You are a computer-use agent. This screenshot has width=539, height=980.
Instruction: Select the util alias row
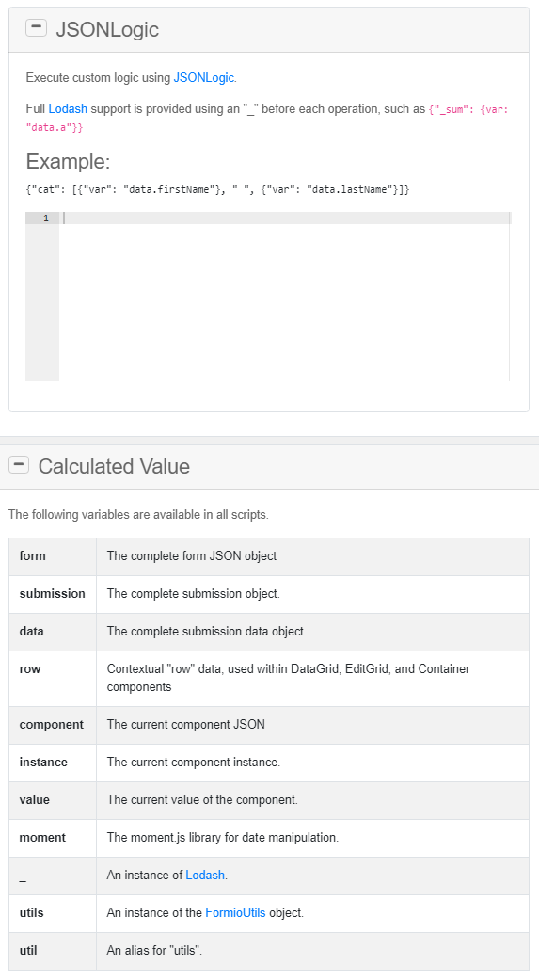[269, 951]
